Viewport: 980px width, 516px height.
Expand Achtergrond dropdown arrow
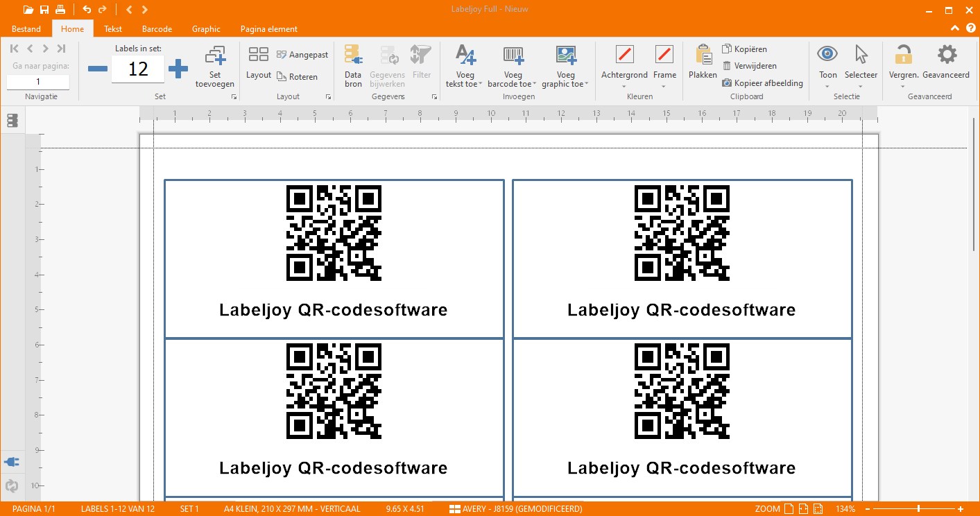(x=624, y=87)
